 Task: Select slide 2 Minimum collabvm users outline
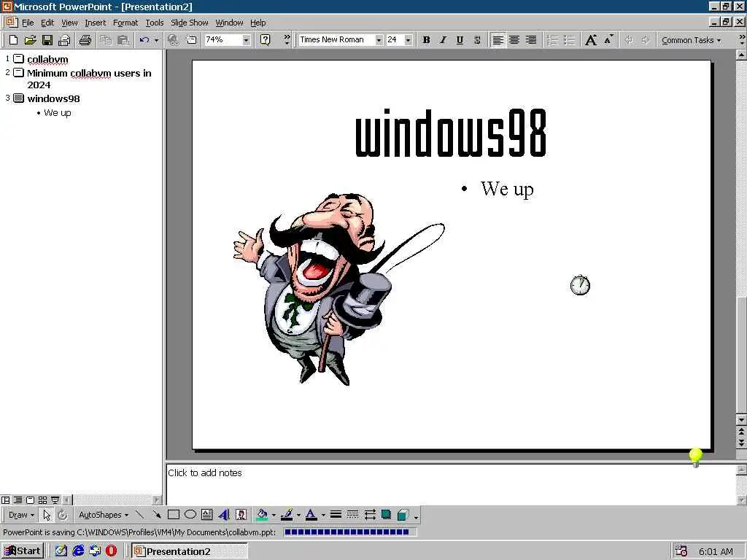coord(89,79)
